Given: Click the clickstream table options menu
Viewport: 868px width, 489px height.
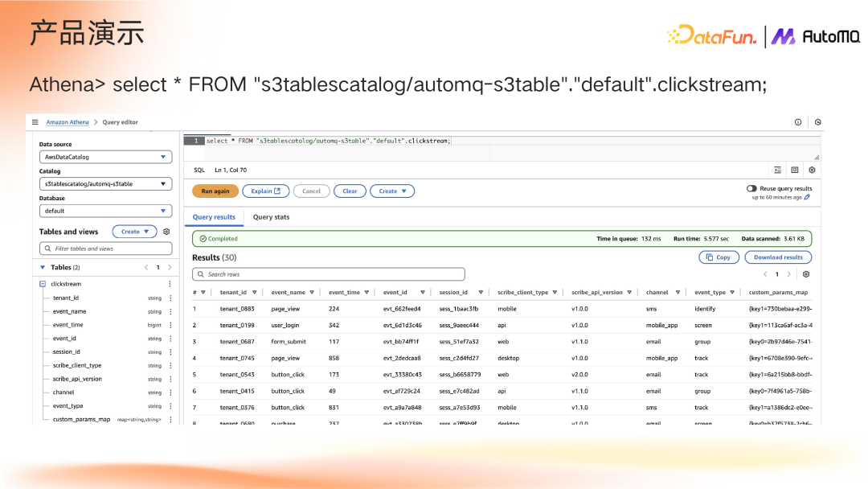Looking at the screenshot, I should pos(170,284).
